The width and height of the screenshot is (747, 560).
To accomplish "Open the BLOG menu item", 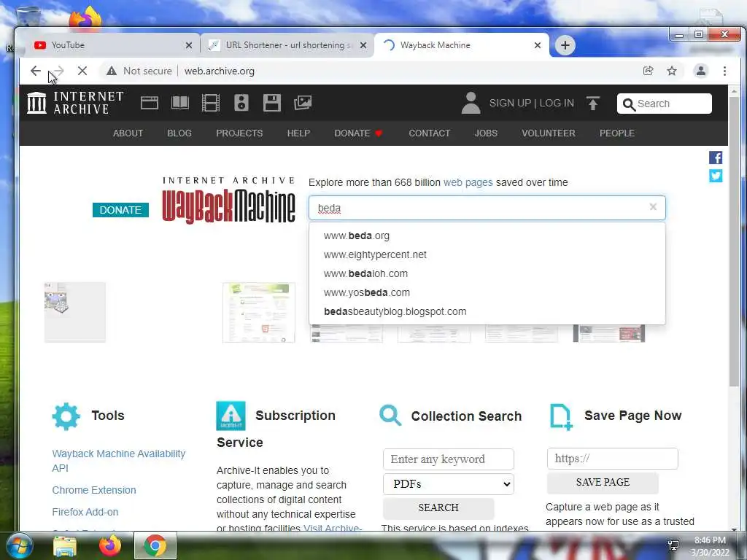I will pyautogui.click(x=179, y=133).
